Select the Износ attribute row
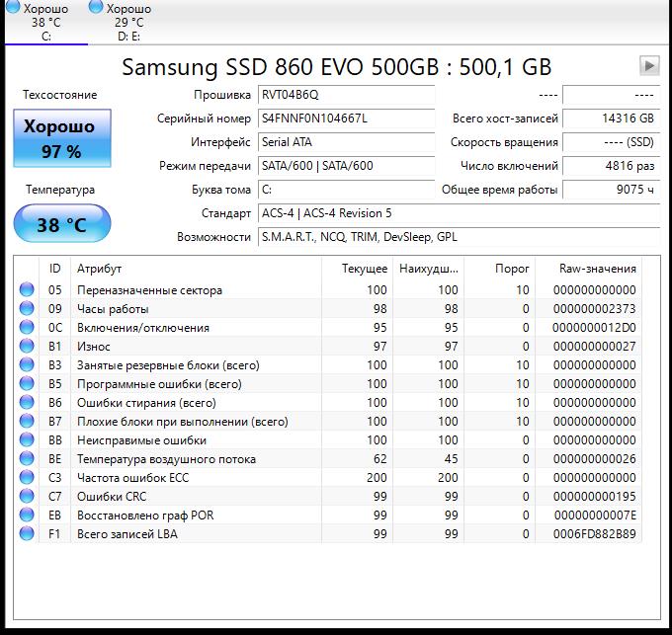The width and height of the screenshot is (672, 635). [x=328, y=347]
